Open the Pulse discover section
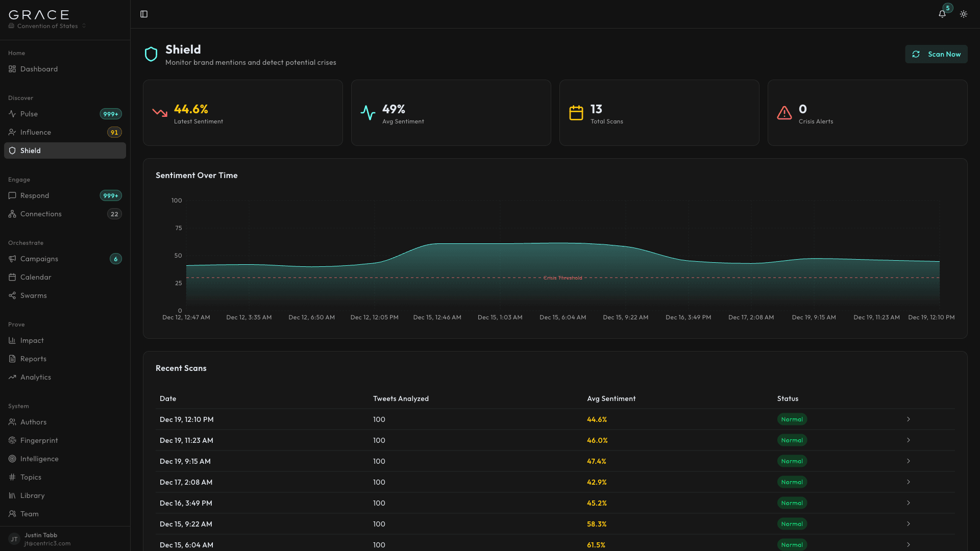 click(28, 114)
